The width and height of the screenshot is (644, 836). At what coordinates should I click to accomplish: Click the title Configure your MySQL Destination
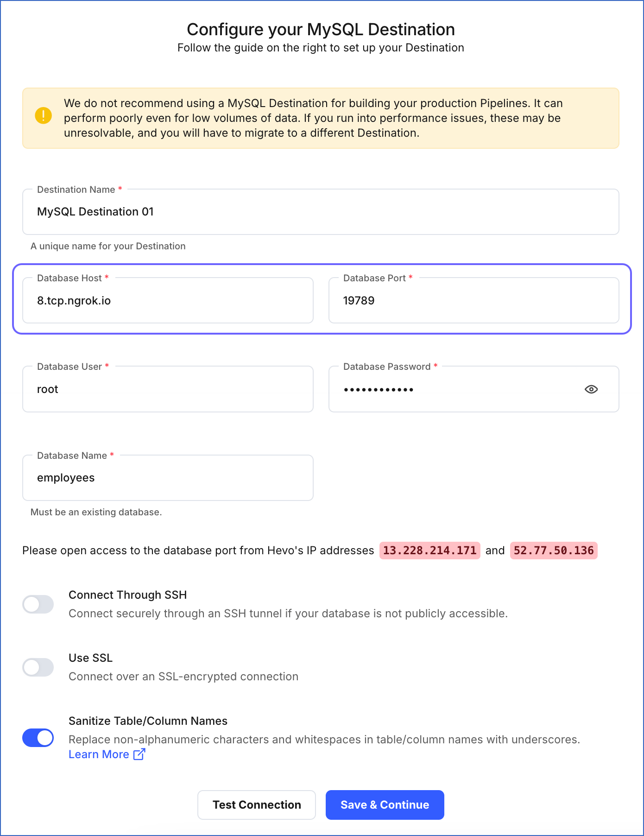(x=321, y=29)
